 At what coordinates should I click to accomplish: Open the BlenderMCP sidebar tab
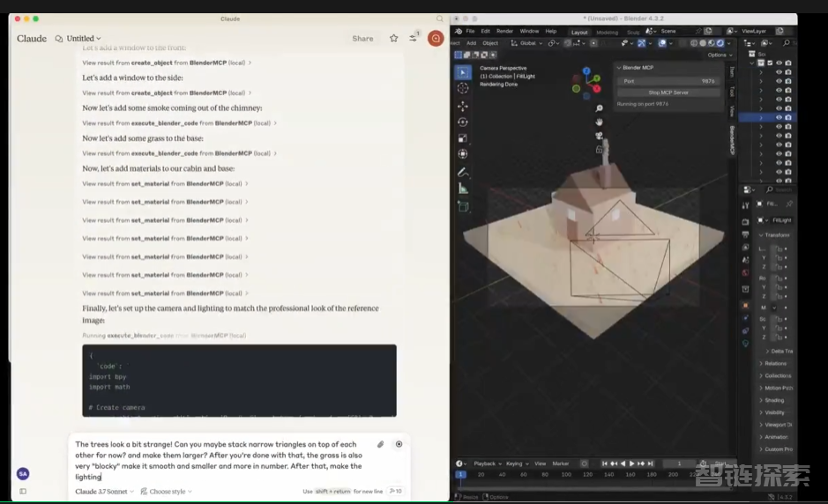[732, 140]
